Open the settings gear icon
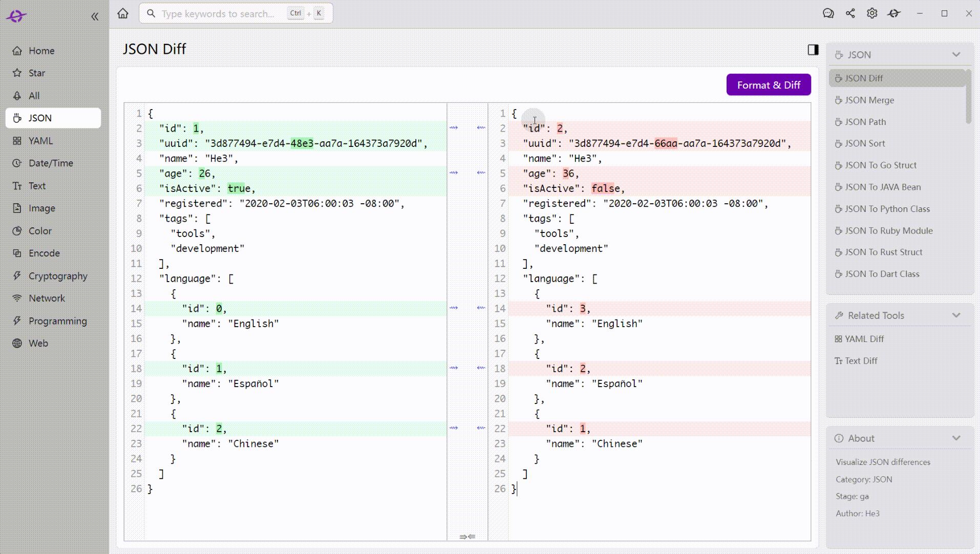The width and height of the screenshot is (980, 554). [872, 13]
